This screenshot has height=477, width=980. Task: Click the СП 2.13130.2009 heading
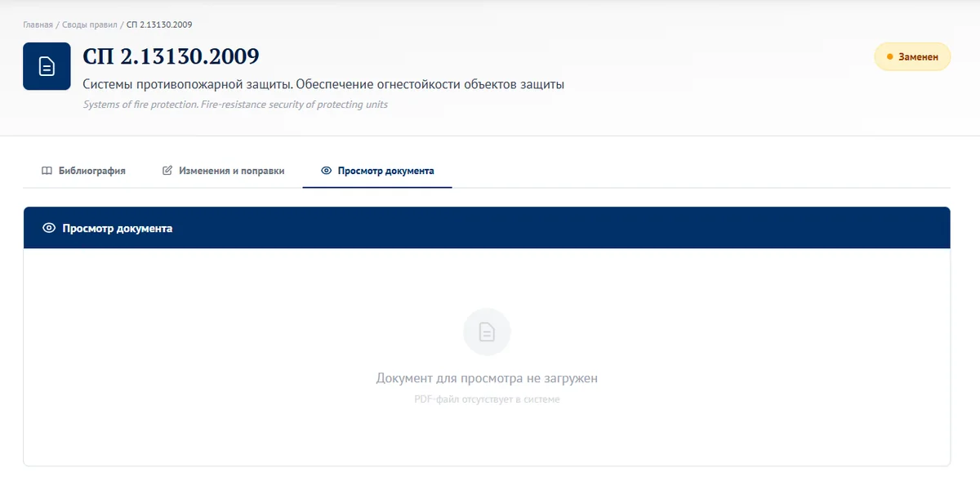click(x=171, y=56)
